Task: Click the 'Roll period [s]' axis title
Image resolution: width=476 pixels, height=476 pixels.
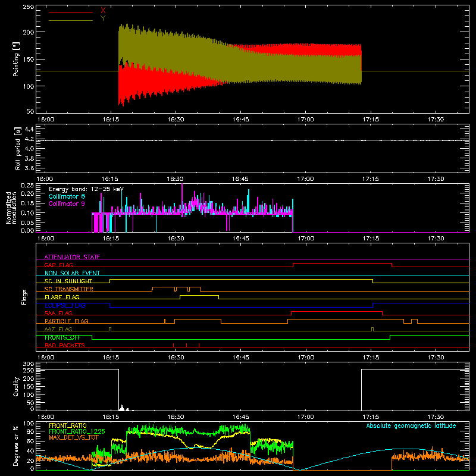Action: point(18,148)
